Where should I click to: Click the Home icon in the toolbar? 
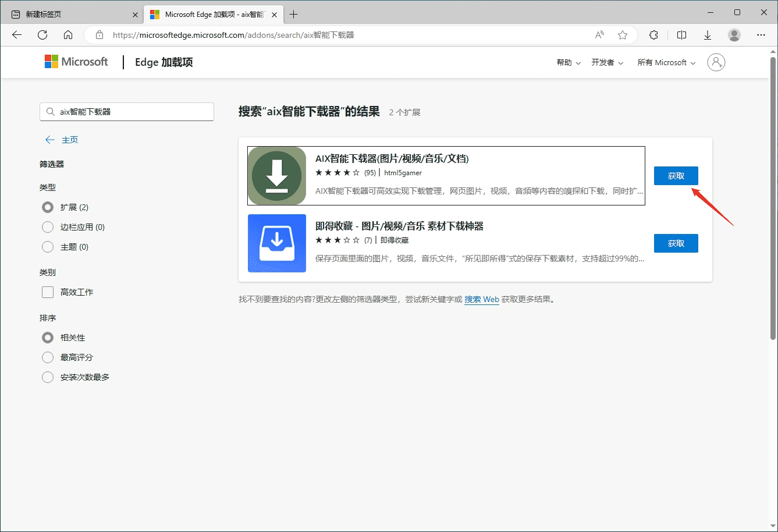coord(68,35)
